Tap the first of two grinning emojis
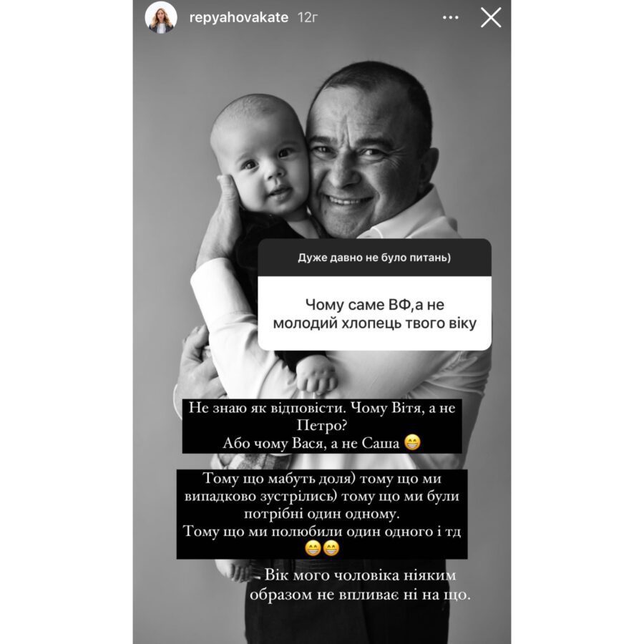Viewport: 644px width, 644px height. (x=313, y=548)
